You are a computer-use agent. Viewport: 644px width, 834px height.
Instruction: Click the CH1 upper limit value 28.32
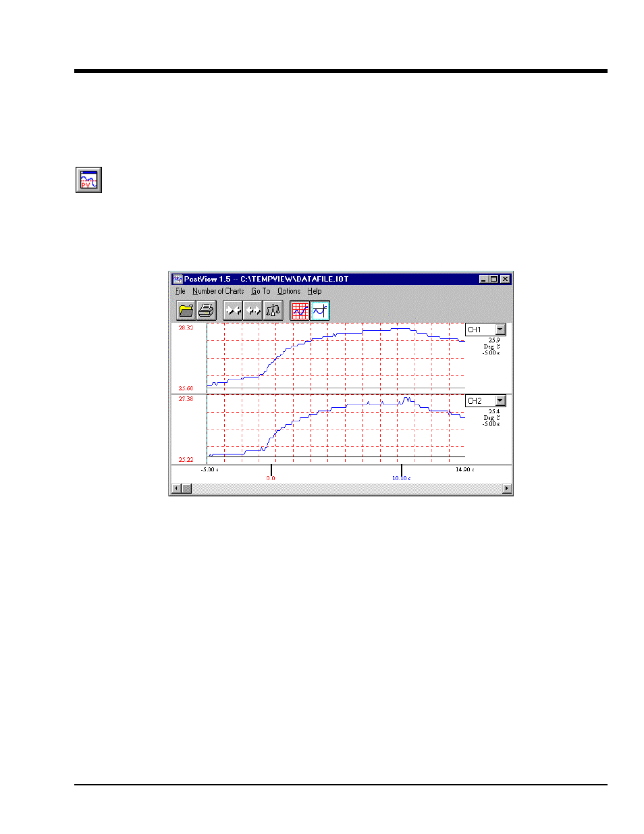186,328
